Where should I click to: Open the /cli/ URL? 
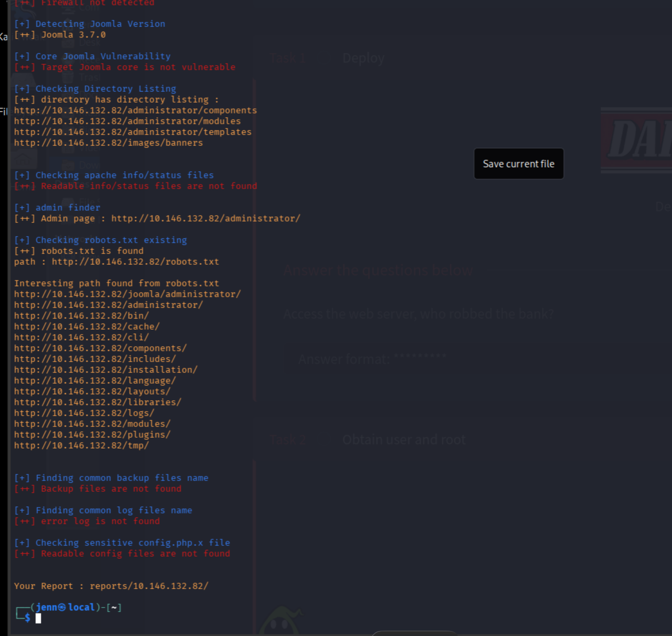click(82, 337)
